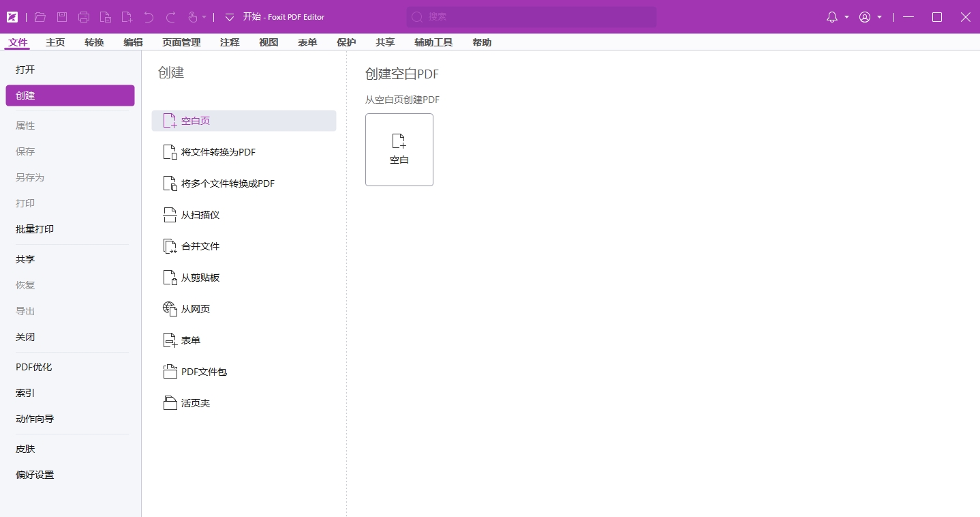This screenshot has width=980, height=517.
Task: Choose 将文件转换为PDF label
Action: click(219, 152)
